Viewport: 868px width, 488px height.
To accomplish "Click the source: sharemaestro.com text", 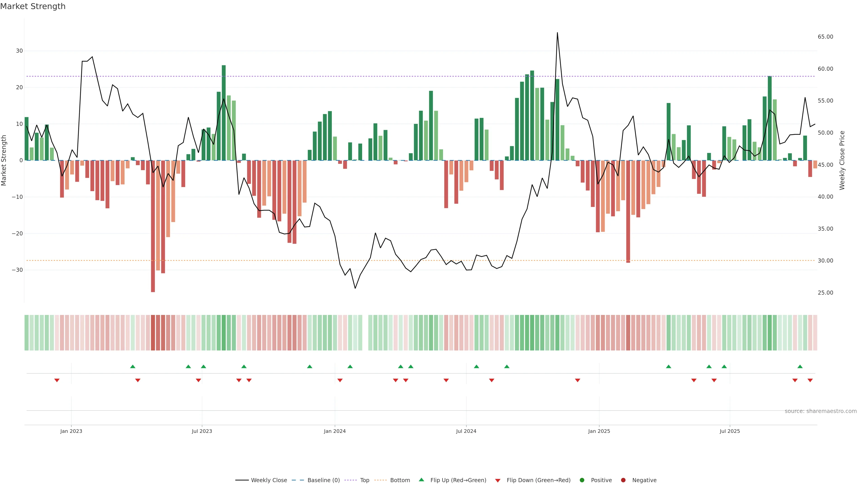I will (821, 411).
